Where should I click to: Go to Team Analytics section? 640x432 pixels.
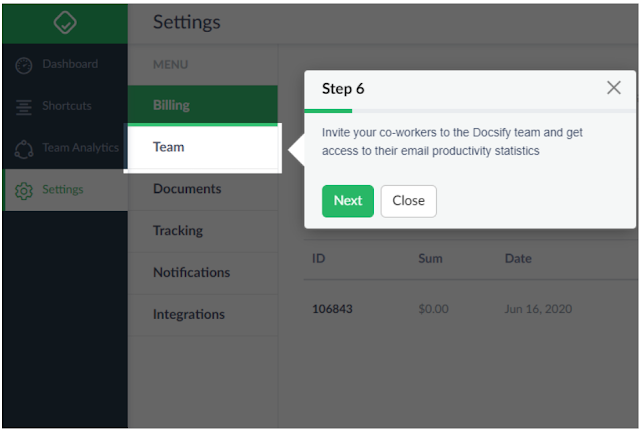tap(80, 148)
